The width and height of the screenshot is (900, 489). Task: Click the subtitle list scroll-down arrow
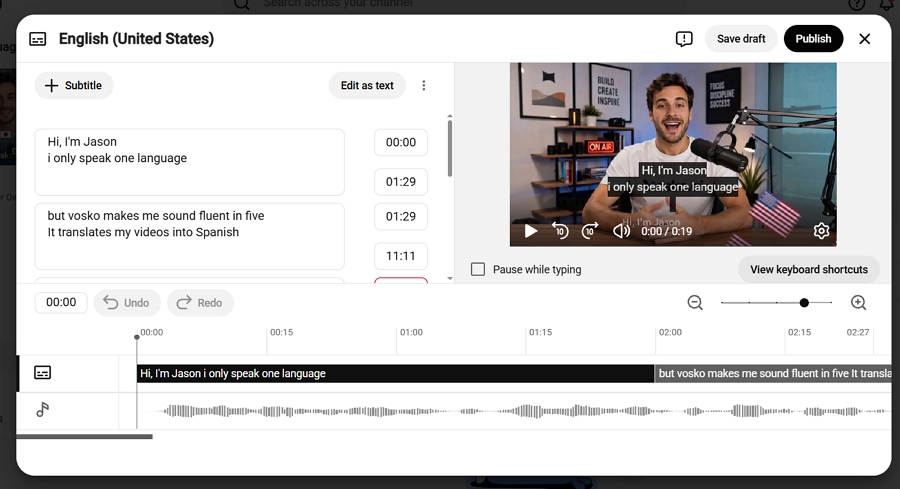pyautogui.click(x=449, y=278)
